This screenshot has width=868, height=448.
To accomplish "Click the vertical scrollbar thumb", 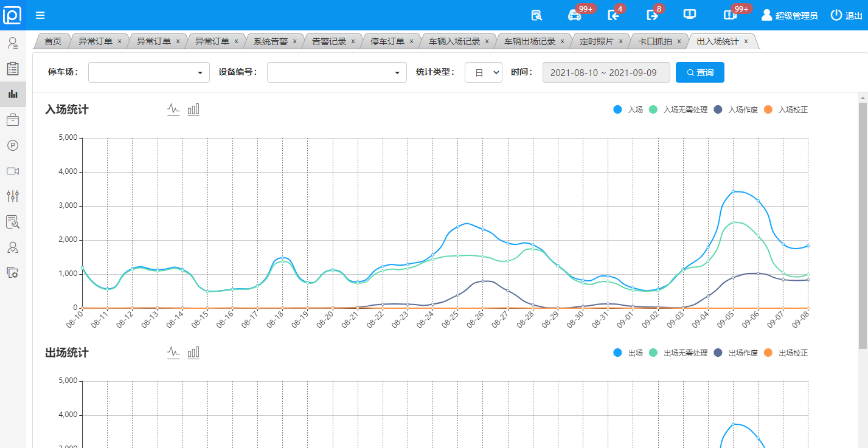I will coord(863,225).
